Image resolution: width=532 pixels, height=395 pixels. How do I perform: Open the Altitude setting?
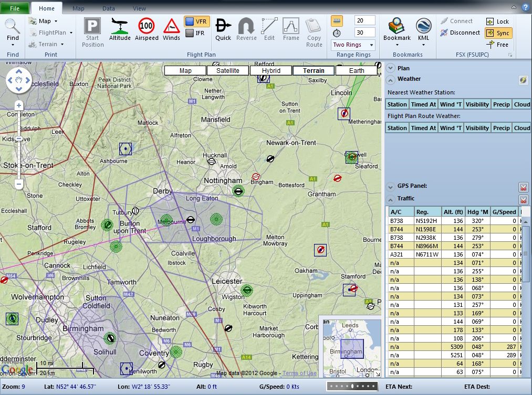pyautogui.click(x=120, y=29)
